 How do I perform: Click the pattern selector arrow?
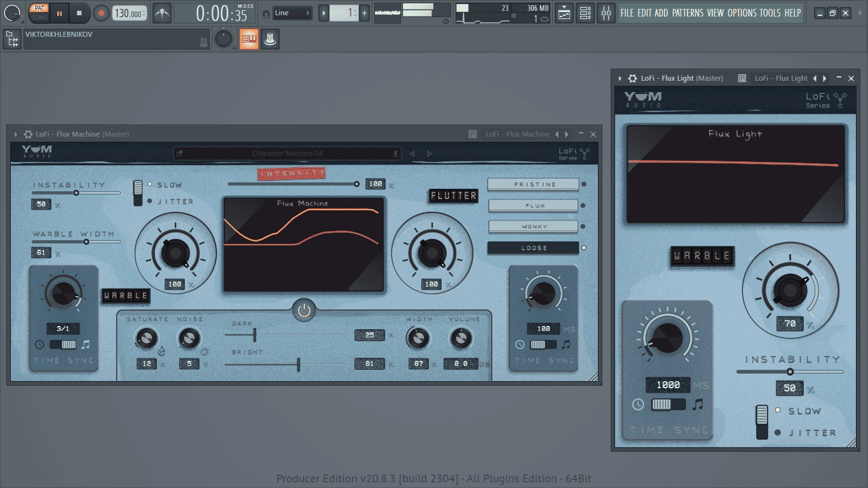[323, 13]
